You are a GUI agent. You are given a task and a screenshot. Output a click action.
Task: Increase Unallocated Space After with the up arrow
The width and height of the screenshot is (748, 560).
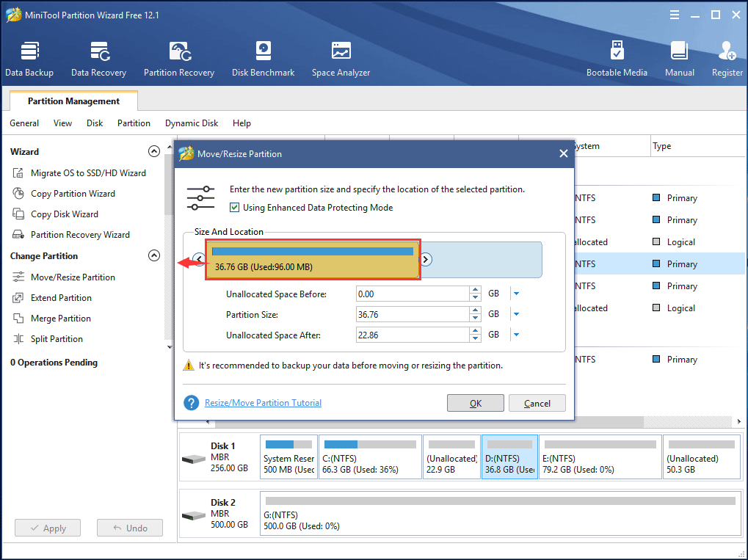475,331
